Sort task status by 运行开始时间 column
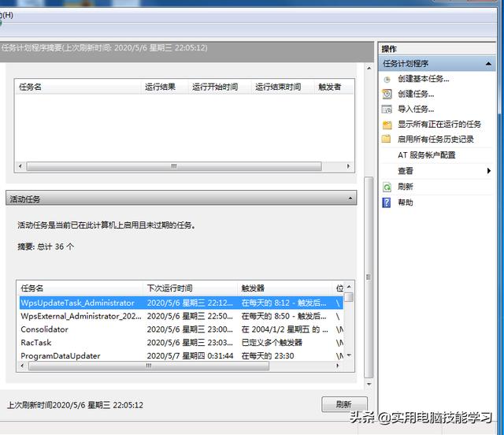504x435 pixels. pyautogui.click(x=220, y=87)
